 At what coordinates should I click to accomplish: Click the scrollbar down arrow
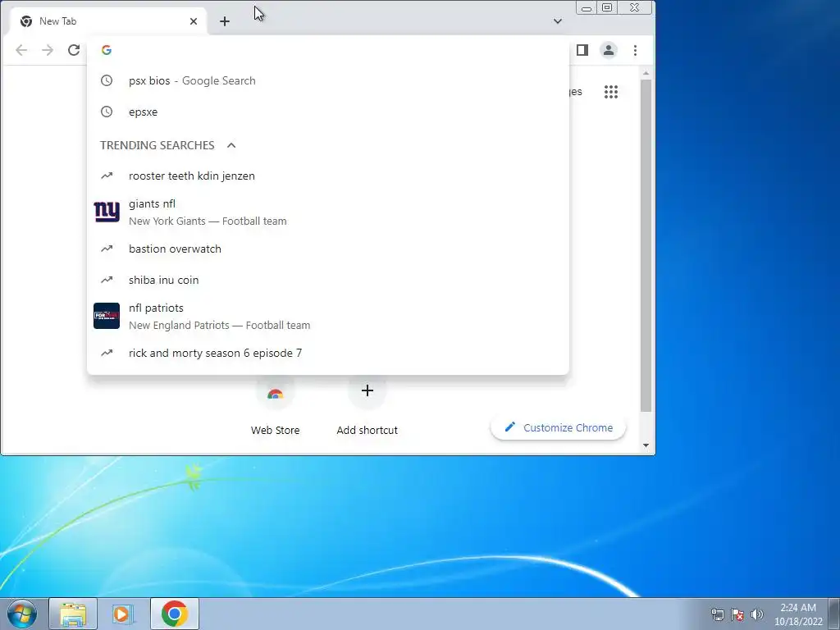[646, 445]
